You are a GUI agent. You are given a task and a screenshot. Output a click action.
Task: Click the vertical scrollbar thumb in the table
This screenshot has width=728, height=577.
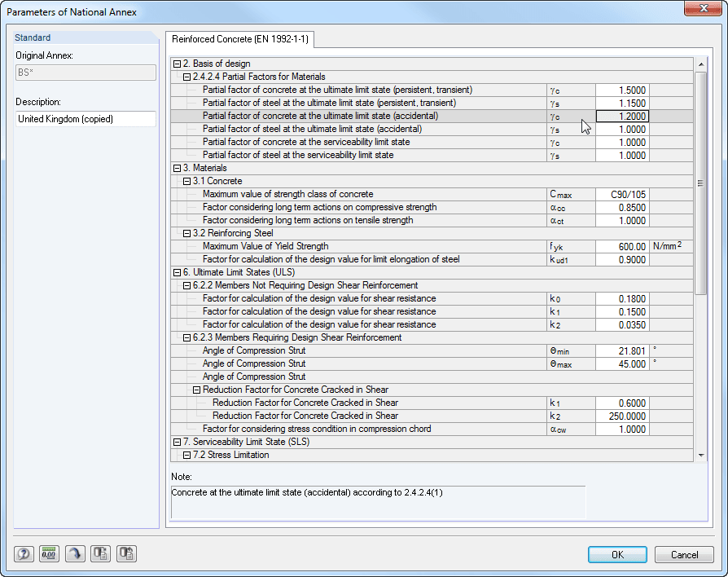pyautogui.click(x=701, y=183)
